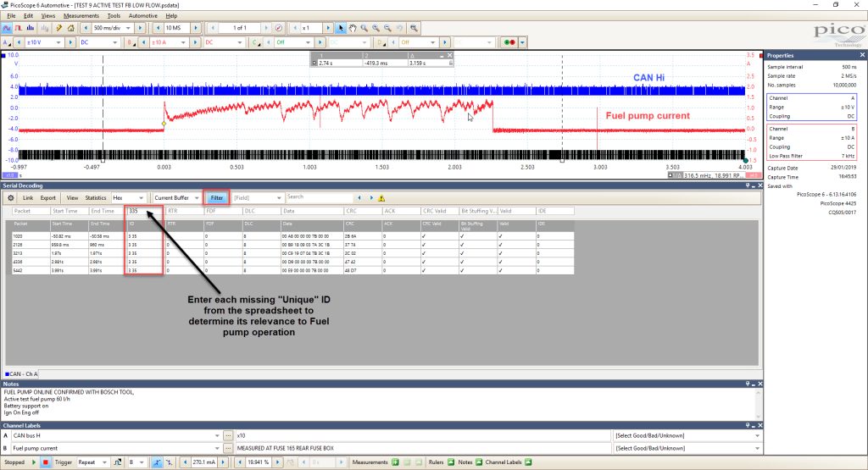Open Trigger mode Repeat dropdown
This screenshot has width=868, height=470.
click(104, 462)
